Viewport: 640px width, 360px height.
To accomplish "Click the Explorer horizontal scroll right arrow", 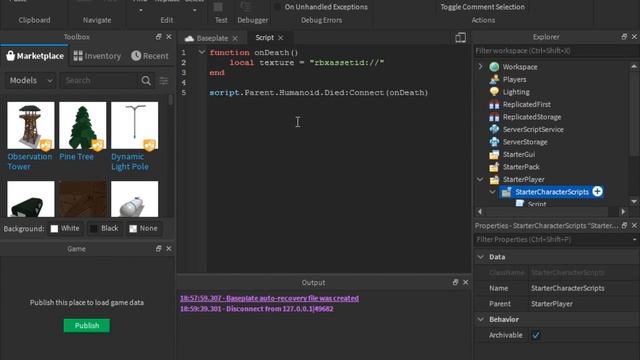I will (x=623, y=211).
